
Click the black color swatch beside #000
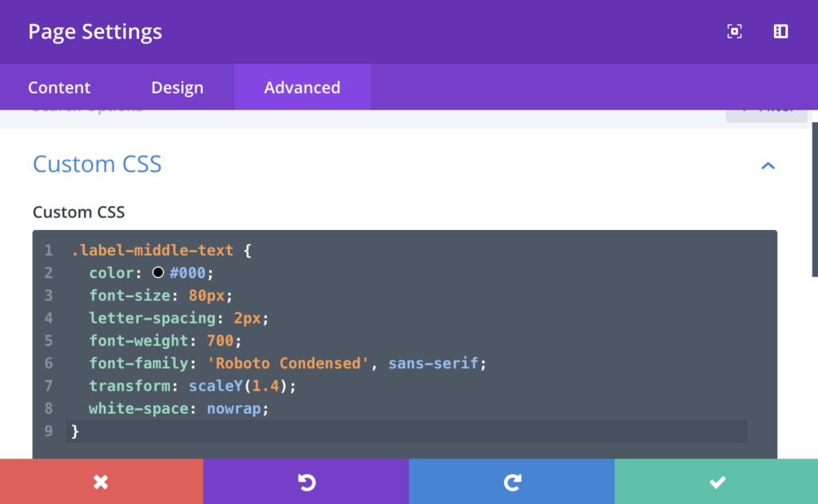pyautogui.click(x=158, y=272)
